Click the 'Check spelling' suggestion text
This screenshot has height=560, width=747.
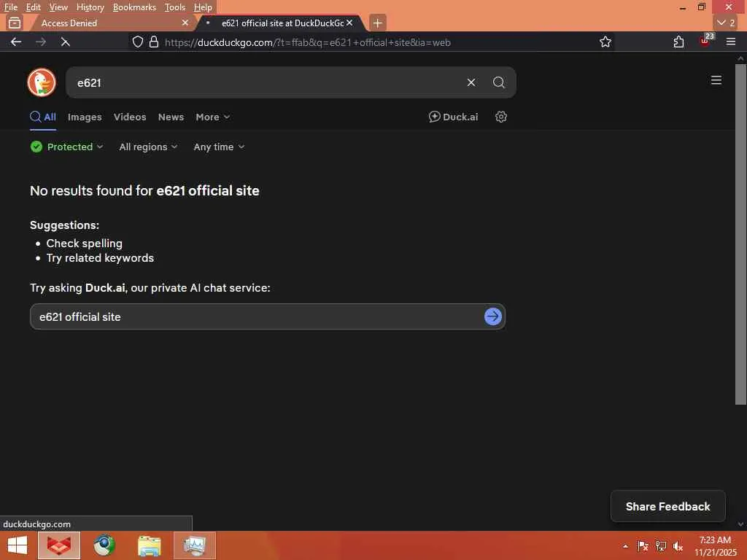(85, 244)
